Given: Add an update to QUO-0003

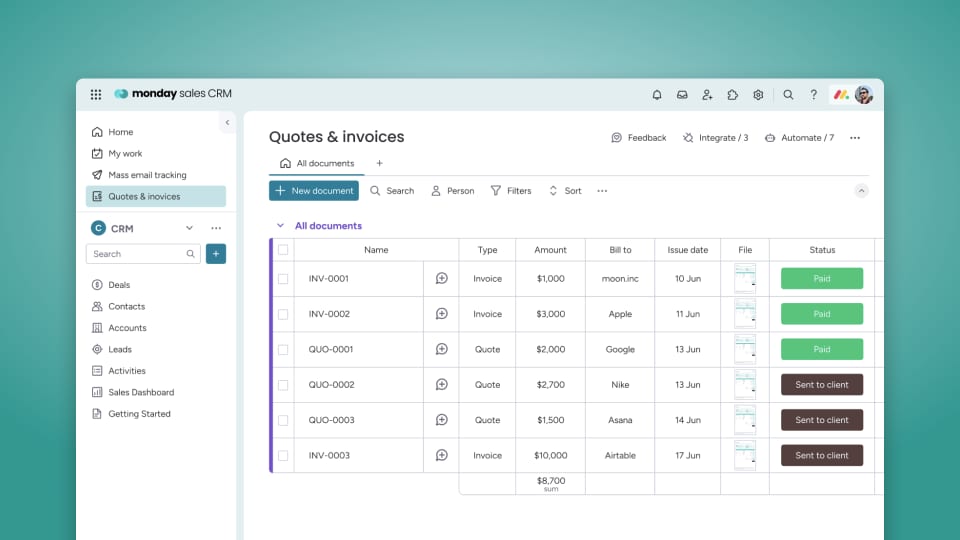Looking at the screenshot, I should click(441, 420).
